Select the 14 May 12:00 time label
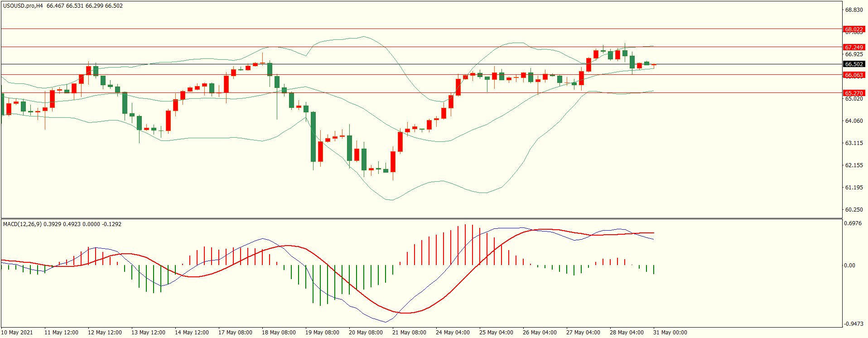Screen dimensions: 868x338 click(x=192, y=333)
